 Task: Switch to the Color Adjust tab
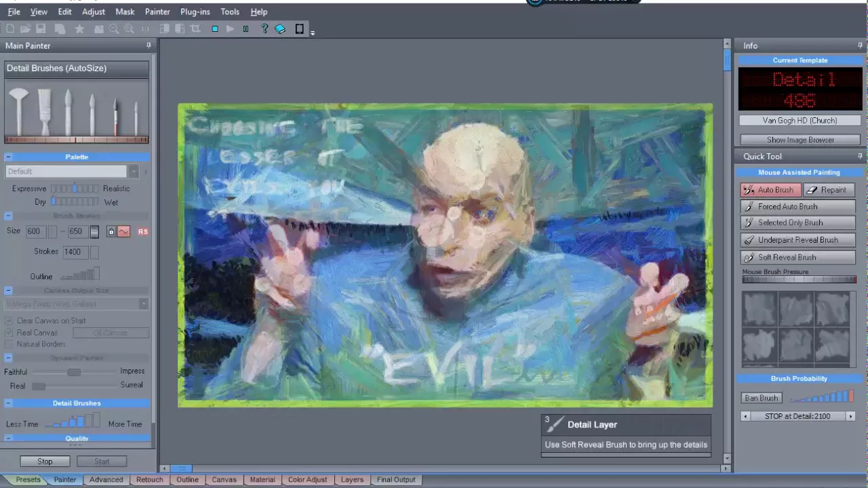click(307, 480)
